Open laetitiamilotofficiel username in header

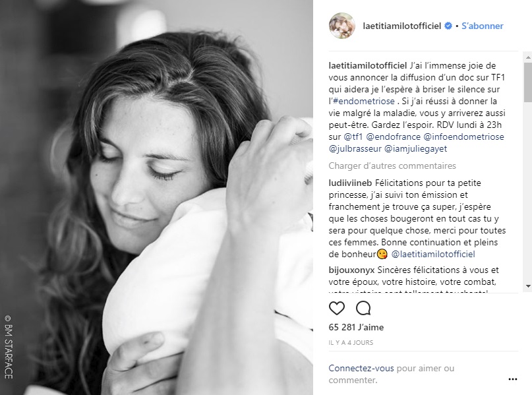click(401, 26)
